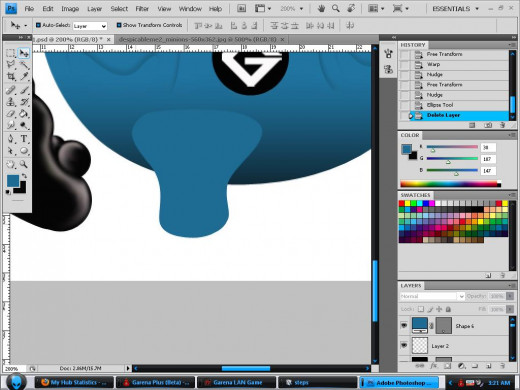Viewport: 520px width, 390px height.
Task: Open Garena LAN Game from taskbar
Action: click(x=236, y=382)
